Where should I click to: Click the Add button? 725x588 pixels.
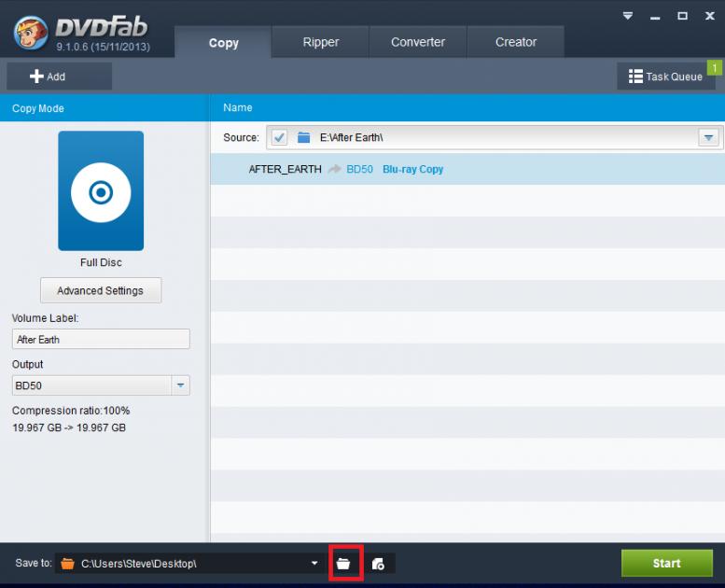click(59, 77)
